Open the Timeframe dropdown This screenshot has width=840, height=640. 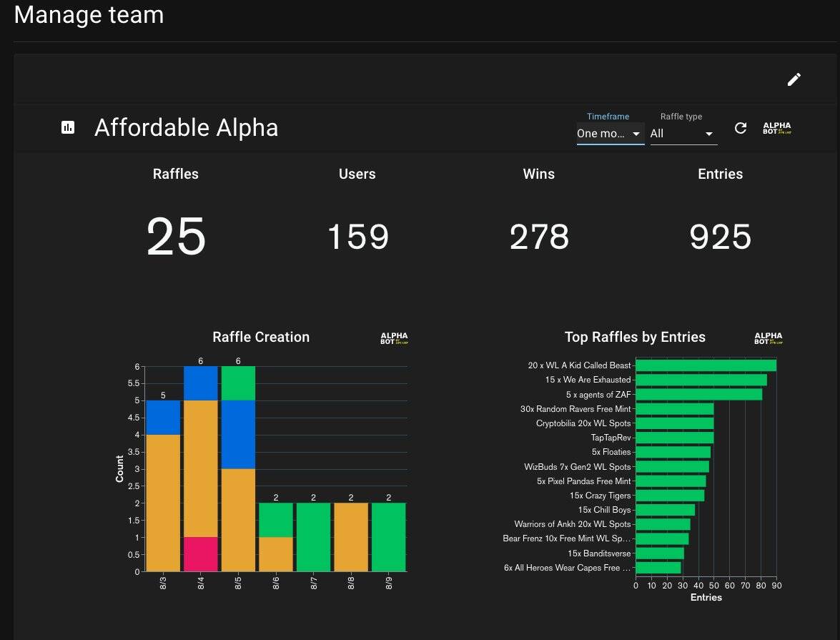(610, 134)
